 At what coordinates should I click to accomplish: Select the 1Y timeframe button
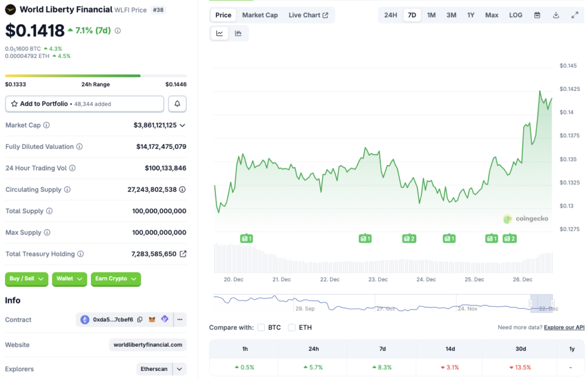pos(471,15)
